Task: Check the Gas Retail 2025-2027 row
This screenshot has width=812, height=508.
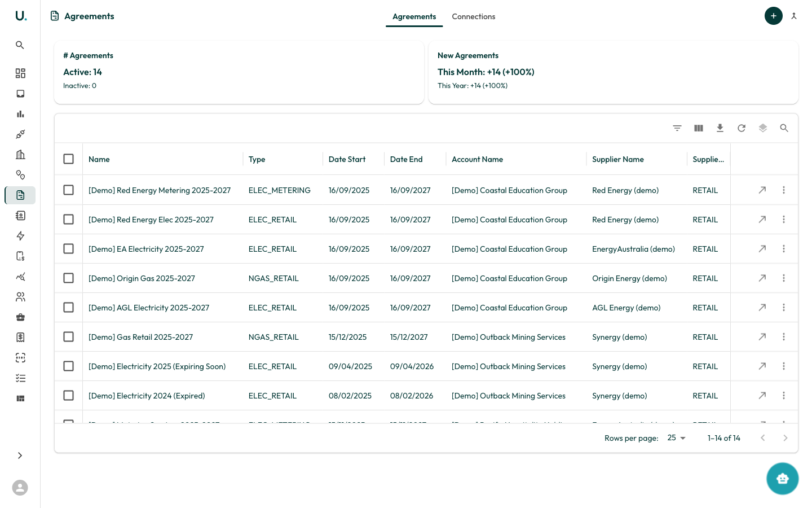Action: [x=69, y=337]
